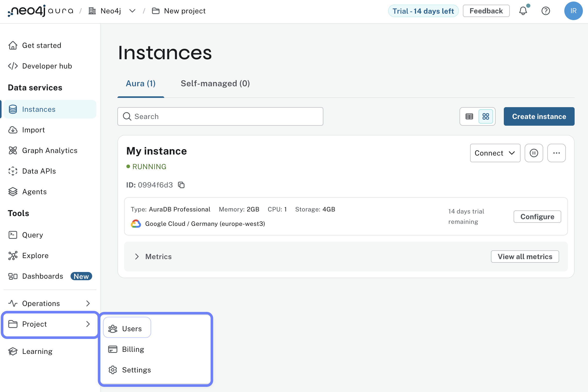This screenshot has width=588, height=392.
Task: Switch to the Self-managed (0) tab
Action: 215,83
